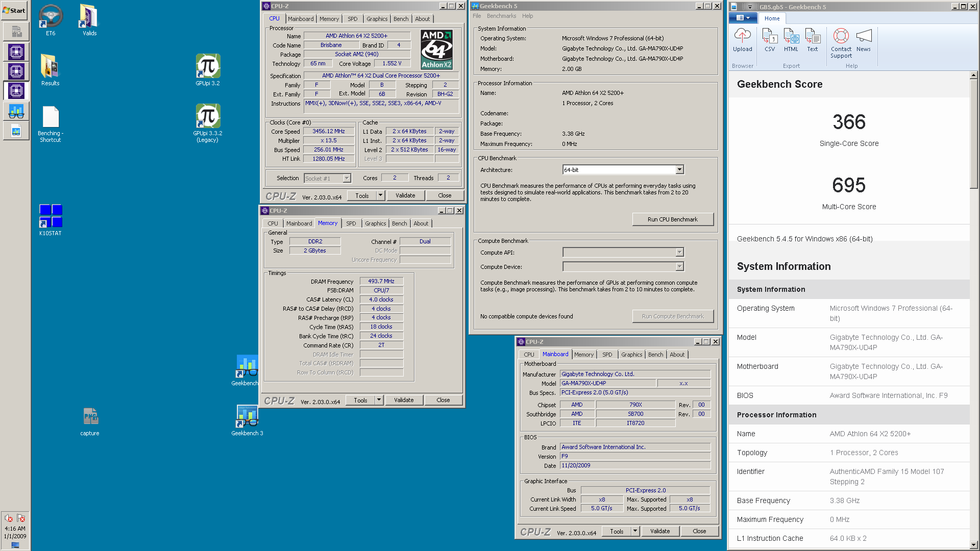Click the Geekbench 5 results title bar icon
The width and height of the screenshot is (980, 551).
(733, 7)
